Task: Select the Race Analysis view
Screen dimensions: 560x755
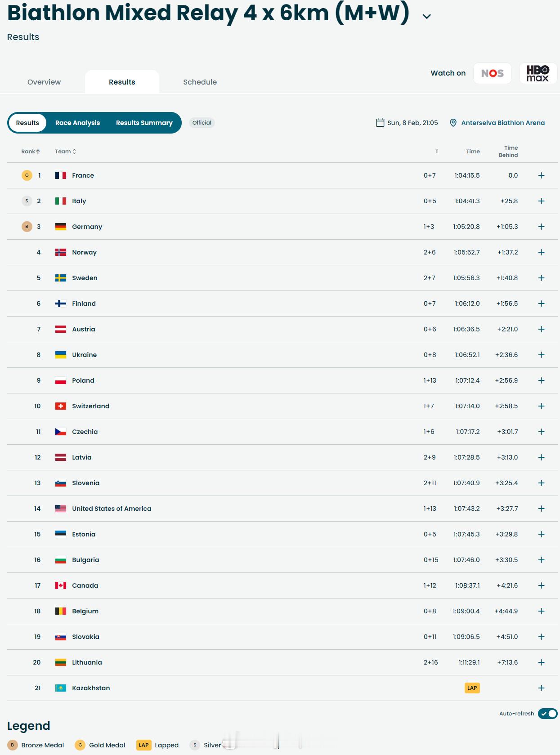Action: point(77,123)
